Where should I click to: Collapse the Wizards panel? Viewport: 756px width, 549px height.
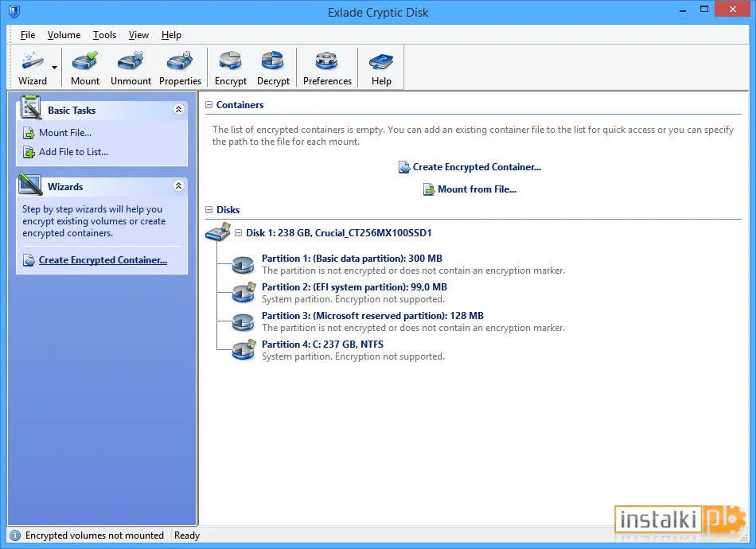178,185
